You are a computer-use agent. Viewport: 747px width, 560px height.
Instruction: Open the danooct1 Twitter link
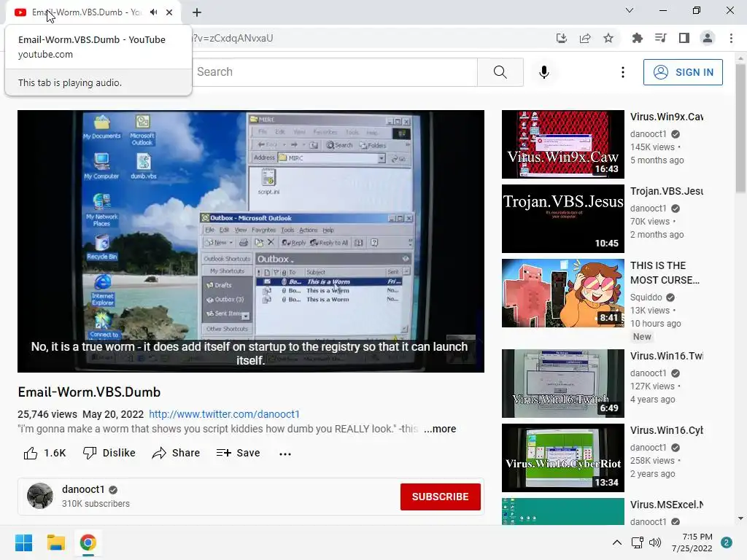tap(225, 414)
